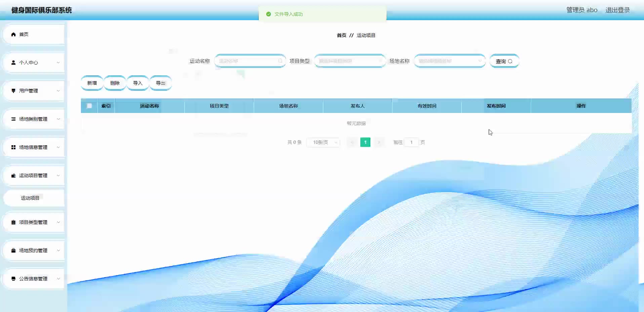Image resolution: width=644 pixels, height=312 pixels.
Task: Open 用户管理 sidebar menu
Action: pyautogui.click(x=34, y=91)
